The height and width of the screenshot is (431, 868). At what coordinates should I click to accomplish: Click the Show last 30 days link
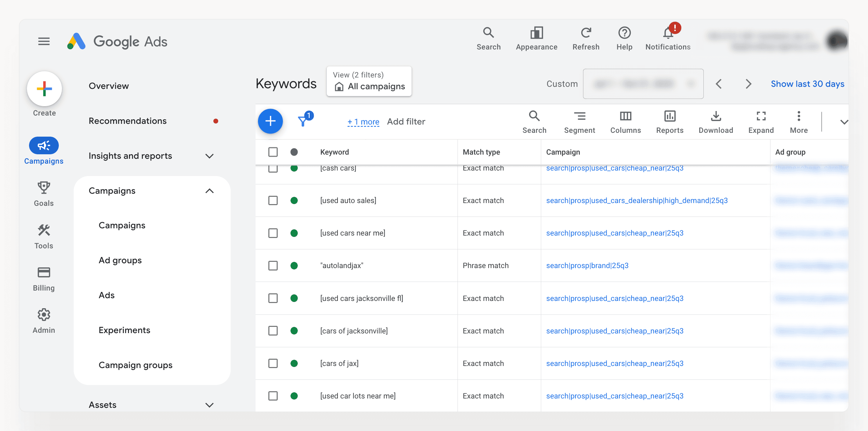point(807,84)
